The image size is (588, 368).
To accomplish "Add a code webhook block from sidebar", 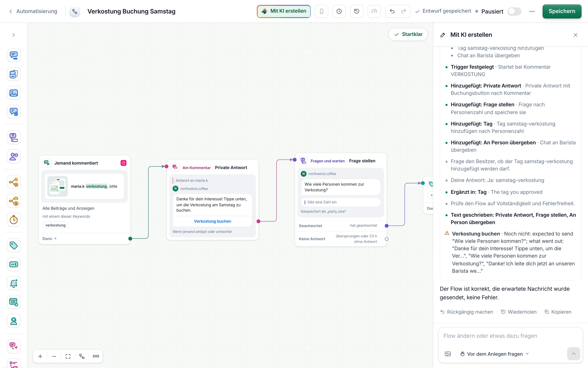I will (x=14, y=302).
